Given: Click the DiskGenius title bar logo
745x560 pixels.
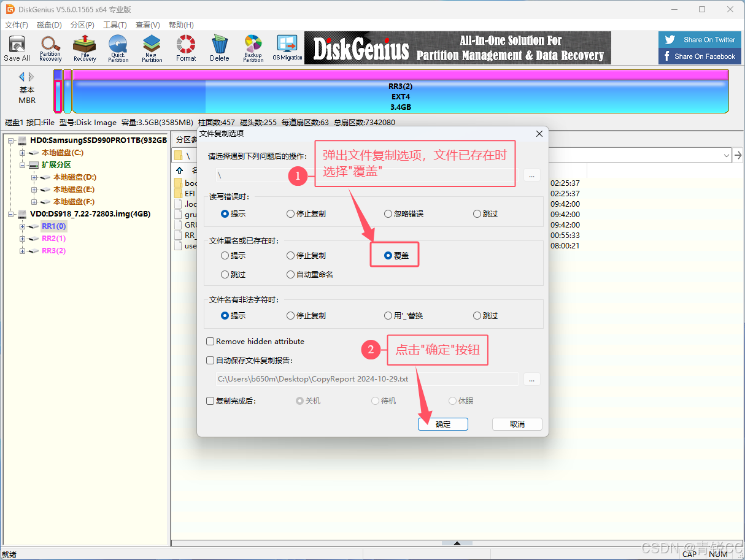Looking at the screenshot, I should (10, 9).
